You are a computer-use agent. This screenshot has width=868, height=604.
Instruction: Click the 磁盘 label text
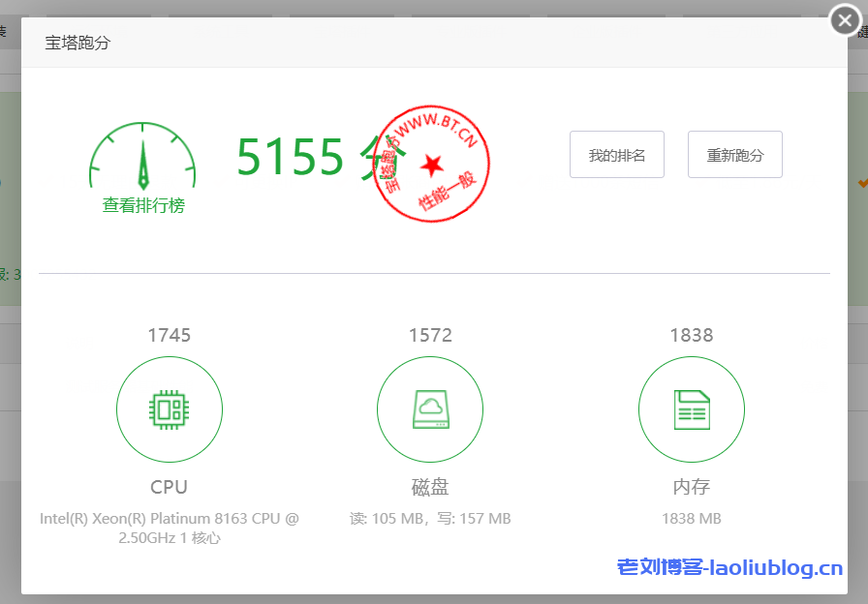[x=430, y=487]
